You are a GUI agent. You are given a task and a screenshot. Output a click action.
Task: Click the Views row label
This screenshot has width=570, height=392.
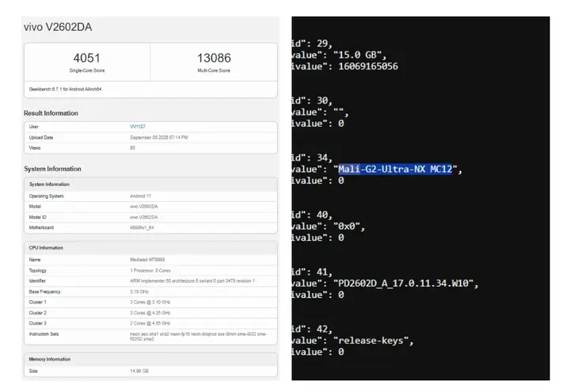(x=35, y=148)
